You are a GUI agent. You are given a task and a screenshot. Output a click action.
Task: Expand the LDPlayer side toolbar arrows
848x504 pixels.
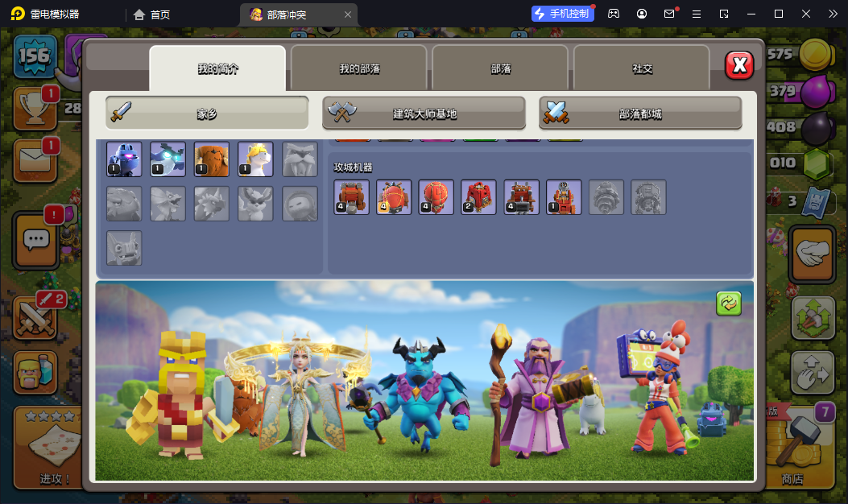pyautogui.click(x=833, y=14)
